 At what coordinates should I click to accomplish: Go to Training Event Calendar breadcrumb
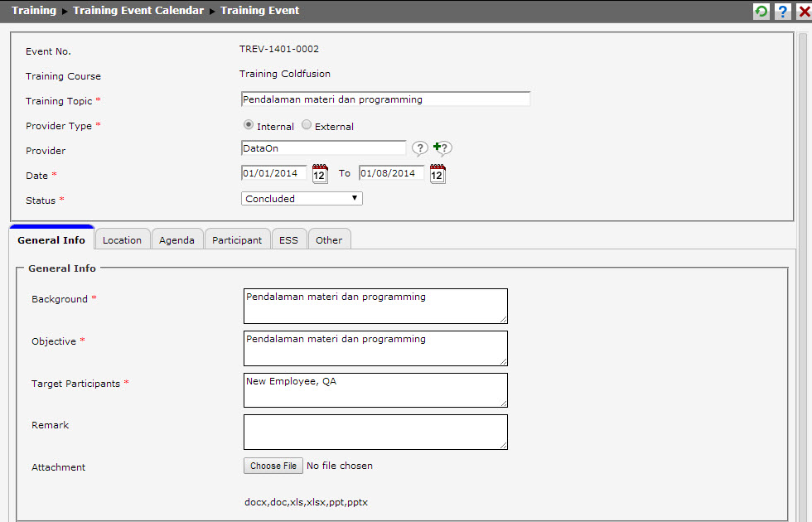(x=138, y=10)
